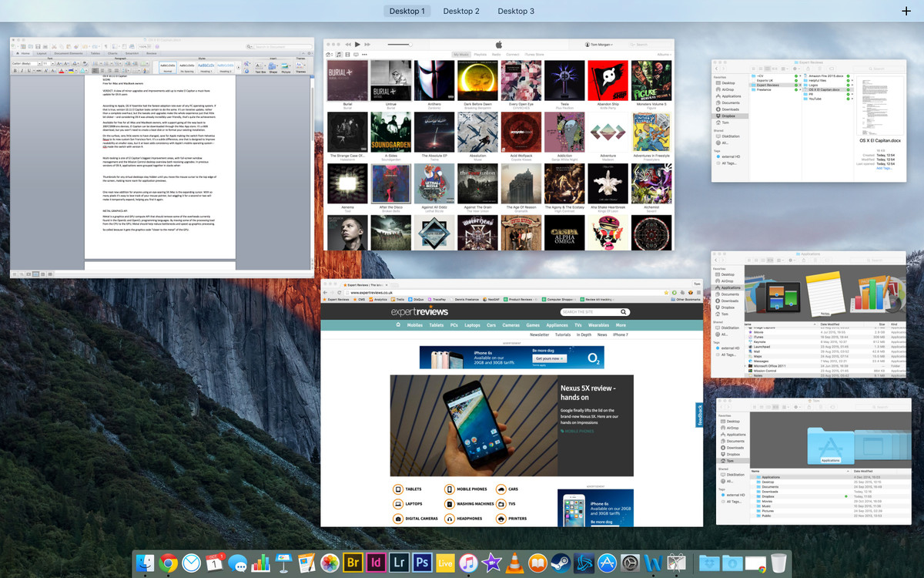
Task: Launch Photoshop from the dock
Action: (422, 563)
